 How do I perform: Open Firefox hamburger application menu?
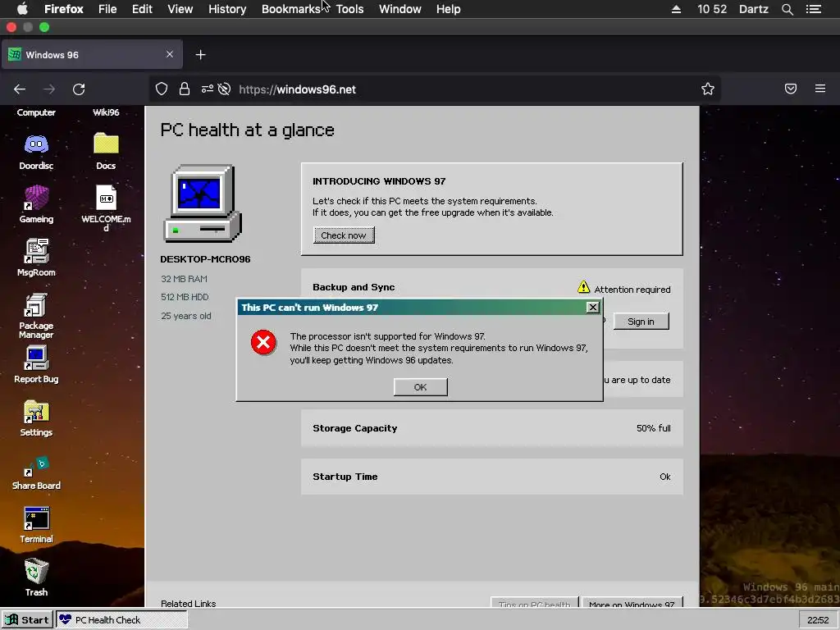tap(820, 89)
